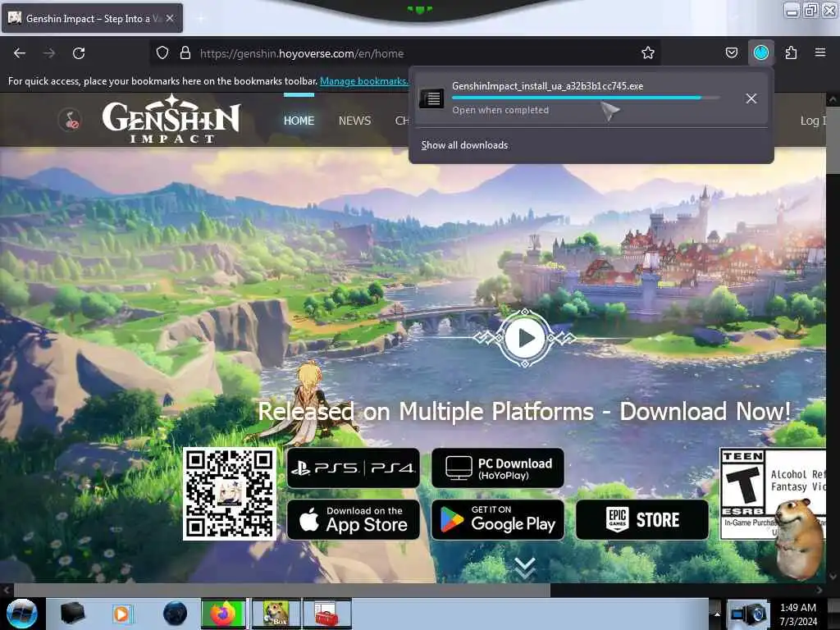This screenshot has width=840, height=630.
Task: Click the Epic Games Store button
Action: 642,519
